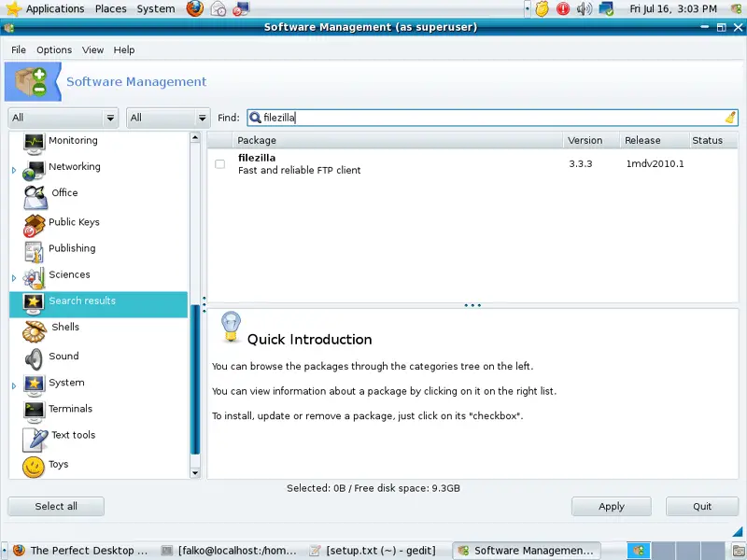747x560 pixels.
Task: Open the volume control in top panel
Action: pyautogui.click(x=585, y=8)
